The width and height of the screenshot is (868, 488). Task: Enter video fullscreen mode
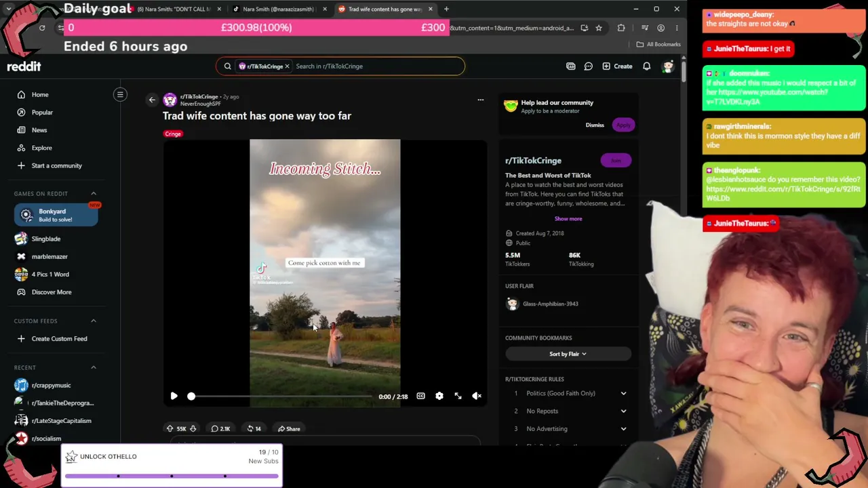(458, 396)
